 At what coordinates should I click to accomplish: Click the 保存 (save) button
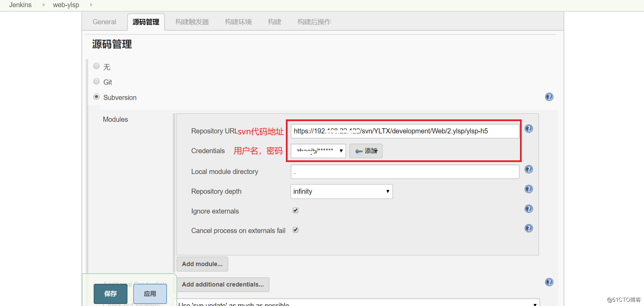pyautogui.click(x=110, y=294)
